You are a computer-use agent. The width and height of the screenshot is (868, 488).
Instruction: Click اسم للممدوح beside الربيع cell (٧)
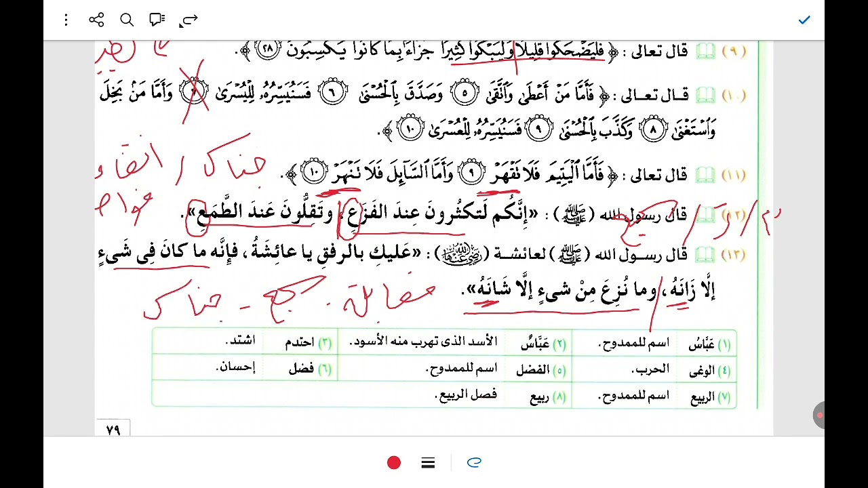(634, 396)
